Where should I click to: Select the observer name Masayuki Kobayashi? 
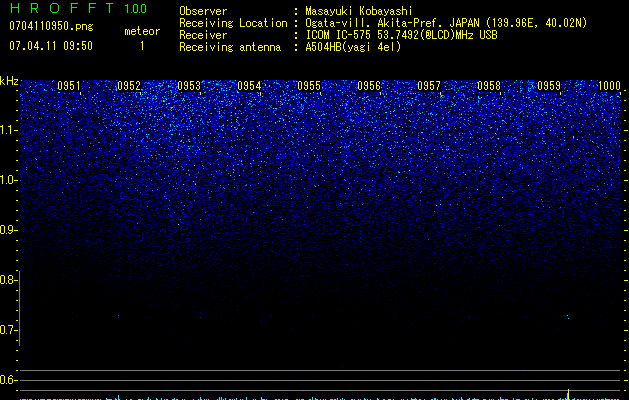pos(359,11)
